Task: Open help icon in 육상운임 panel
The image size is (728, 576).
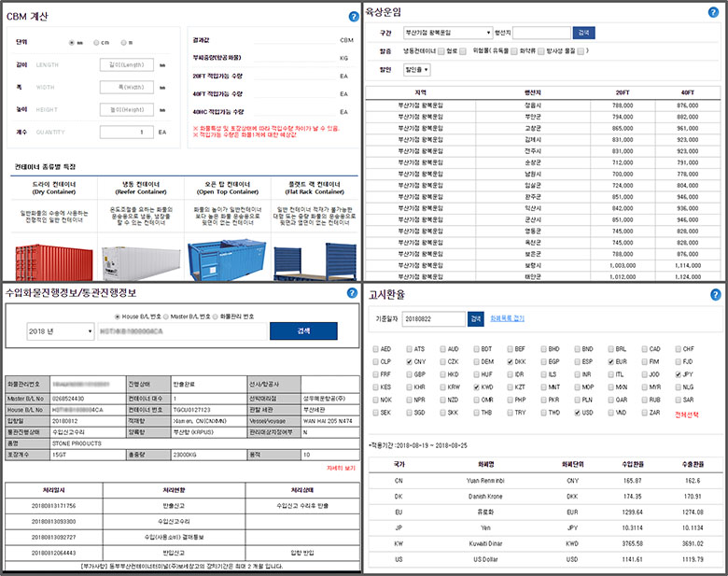Action: coord(713,12)
